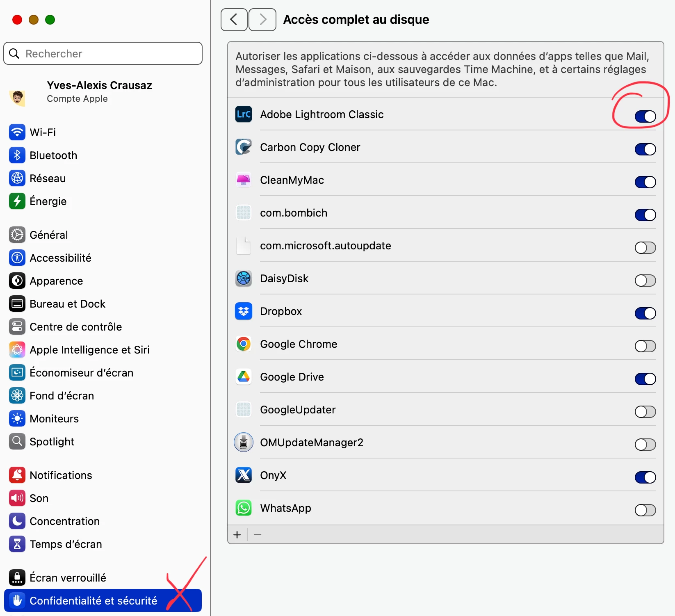Image resolution: width=675 pixels, height=616 pixels.
Task: Open the Spotlight magnifier icon
Action: point(17,442)
